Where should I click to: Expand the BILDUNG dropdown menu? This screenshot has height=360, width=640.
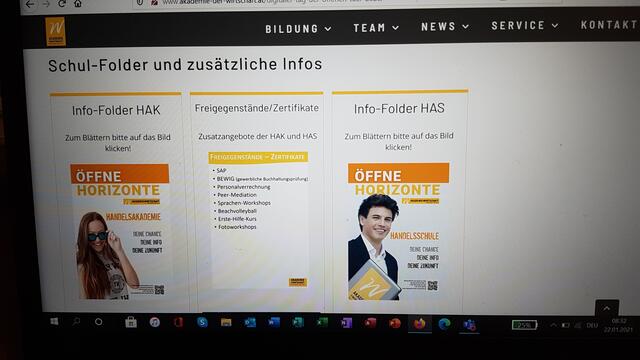click(x=298, y=29)
